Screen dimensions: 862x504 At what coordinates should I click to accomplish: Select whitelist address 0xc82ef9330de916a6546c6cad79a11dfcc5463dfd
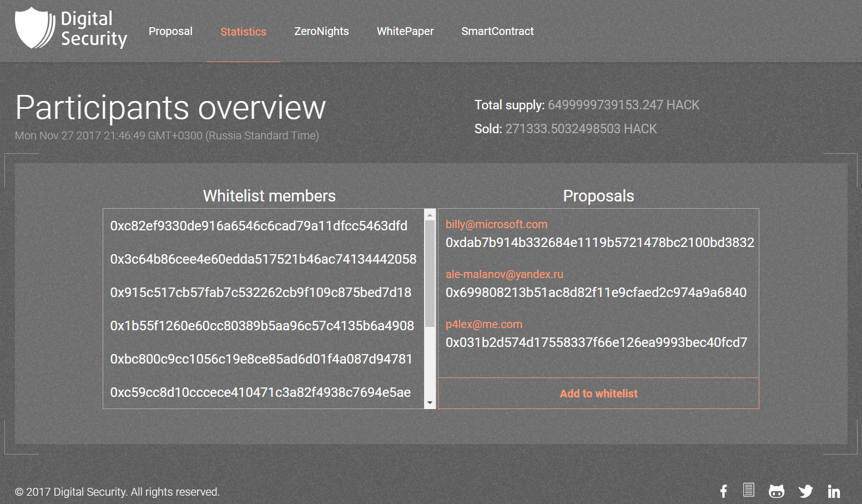[x=259, y=226]
